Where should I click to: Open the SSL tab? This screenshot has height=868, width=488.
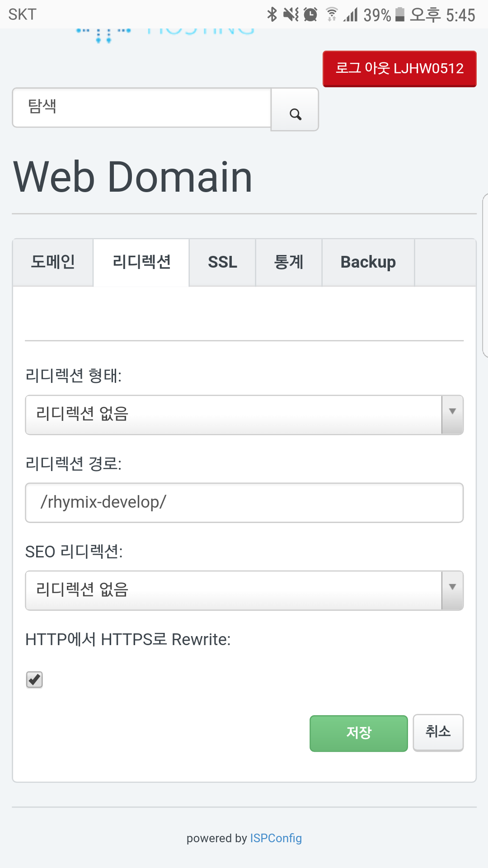[222, 262]
